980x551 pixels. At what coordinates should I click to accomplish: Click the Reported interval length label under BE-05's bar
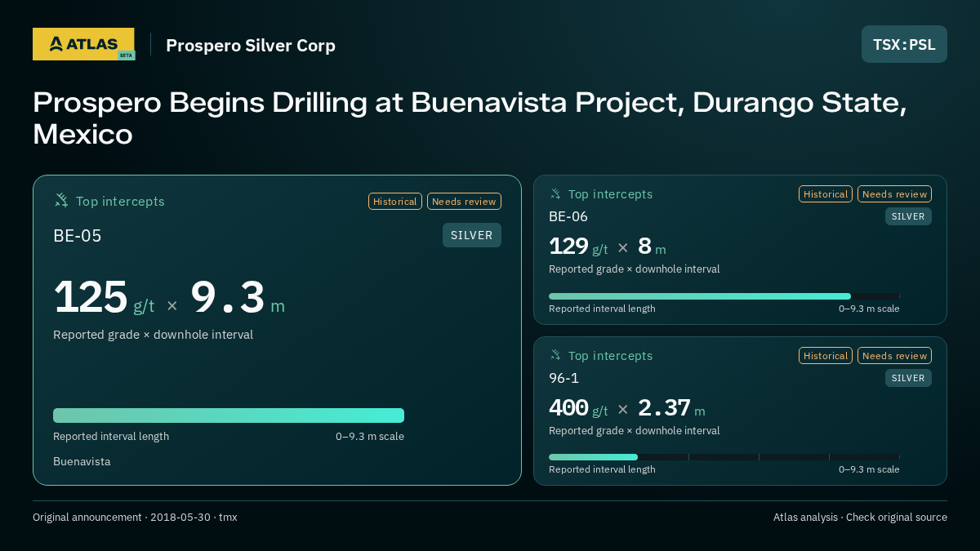[111, 436]
